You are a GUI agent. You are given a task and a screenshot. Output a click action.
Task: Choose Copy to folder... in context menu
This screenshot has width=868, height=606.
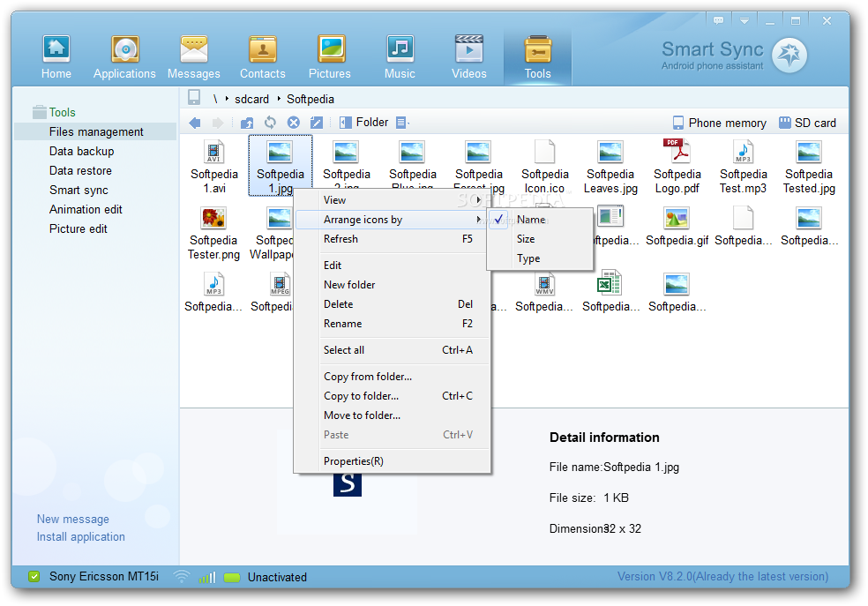coord(393,396)
